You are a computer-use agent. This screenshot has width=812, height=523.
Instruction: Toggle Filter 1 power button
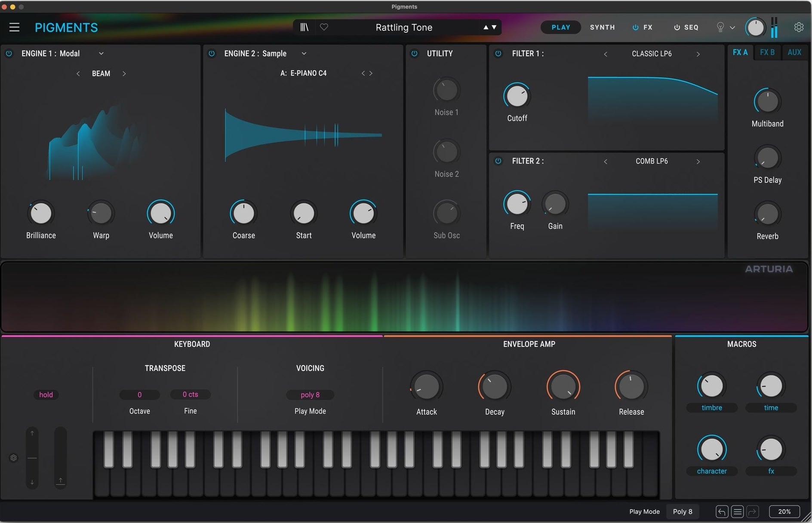pos(498,53)
